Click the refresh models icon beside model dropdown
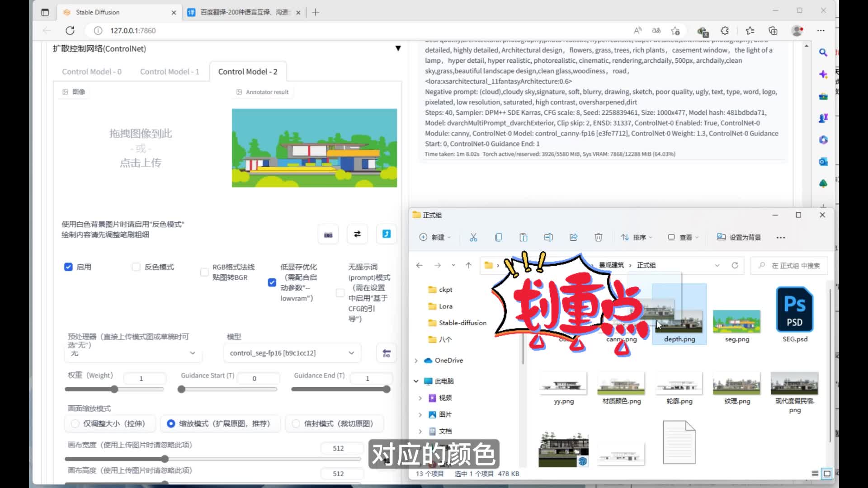Image resolution: width=868 pixels, height=488 pixels. 387,353
